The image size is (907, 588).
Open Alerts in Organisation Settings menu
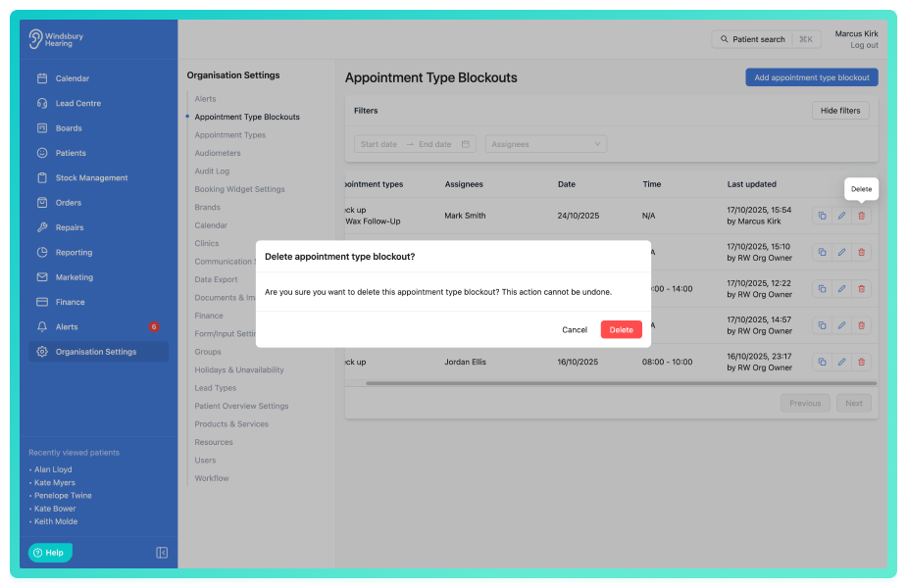coord(205,99)
